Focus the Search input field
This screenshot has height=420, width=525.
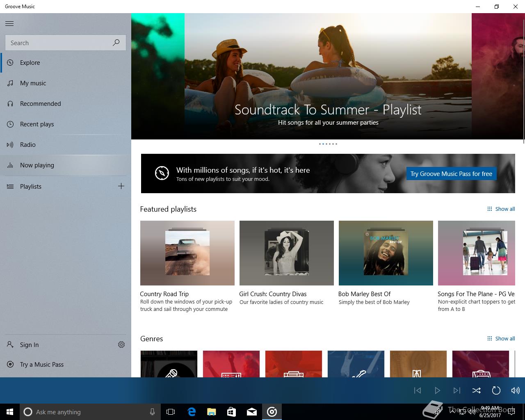pos(66,43)
